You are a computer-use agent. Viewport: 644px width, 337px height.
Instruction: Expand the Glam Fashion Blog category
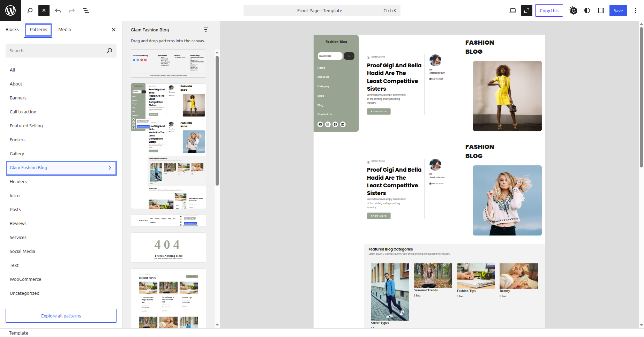click(x=61, y=168)
